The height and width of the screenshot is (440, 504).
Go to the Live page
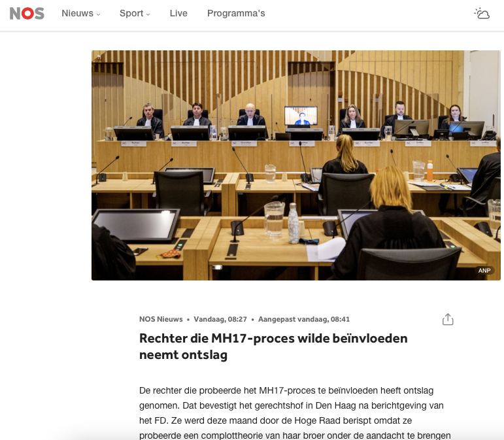pos(178,14)
